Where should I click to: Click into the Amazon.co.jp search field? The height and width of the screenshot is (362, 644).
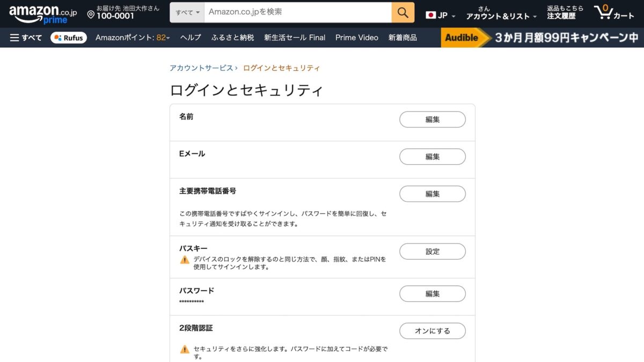pyautogui.click(x=298, y=12)
